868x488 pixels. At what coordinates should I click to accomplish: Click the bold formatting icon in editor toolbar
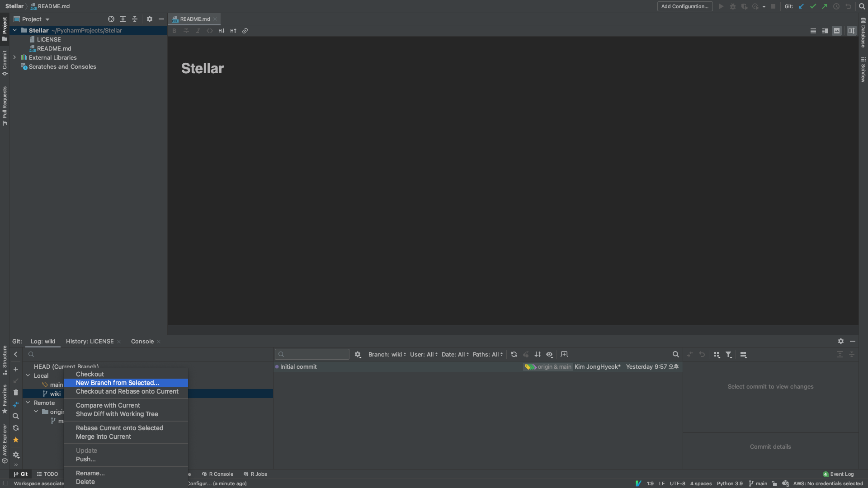(x=174, y=31)
